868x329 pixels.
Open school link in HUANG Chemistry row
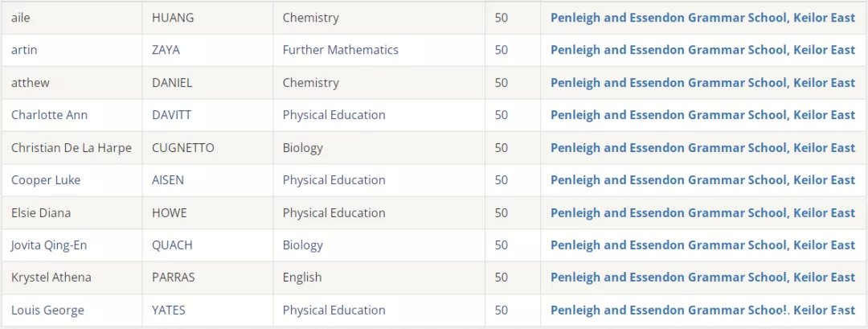tap(702, 18)
